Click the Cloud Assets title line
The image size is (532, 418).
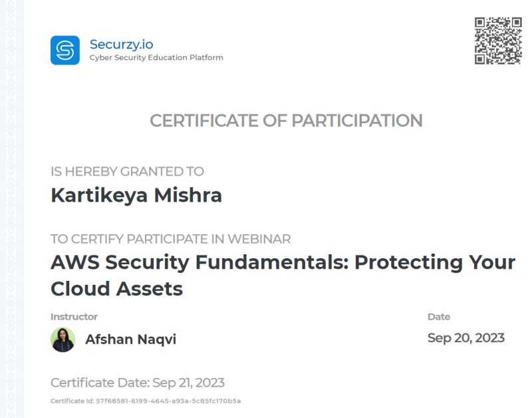tap(117, 289)
